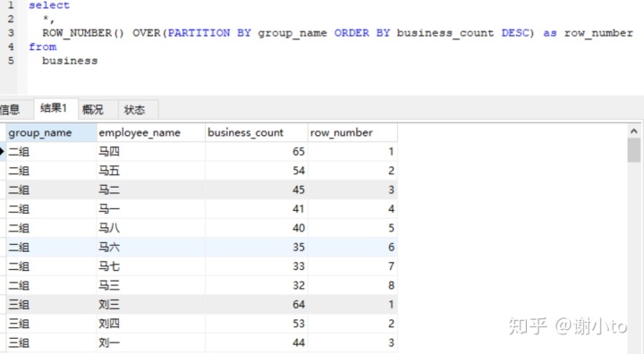Select employee cell 马二
Image resolution: width=644 pixels, height=354 pixels.
[151, 190]
